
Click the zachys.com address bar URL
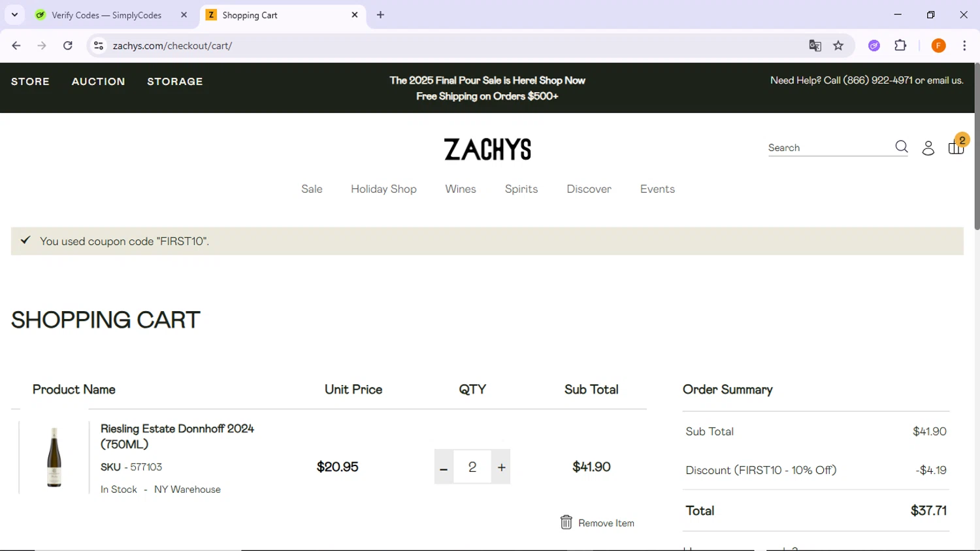point(172,46)
